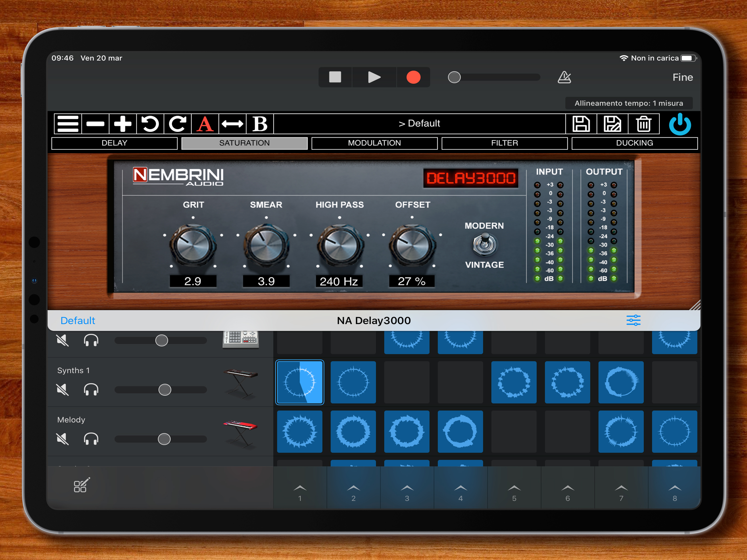Click the Wi-Fi status icon
Screen dimensions: 747x560
pos(624,58)
